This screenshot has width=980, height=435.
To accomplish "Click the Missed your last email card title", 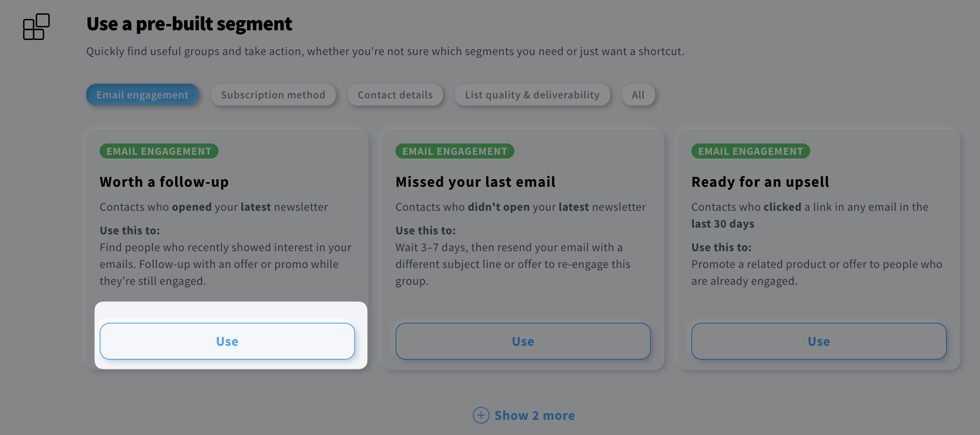I will 475,182.
